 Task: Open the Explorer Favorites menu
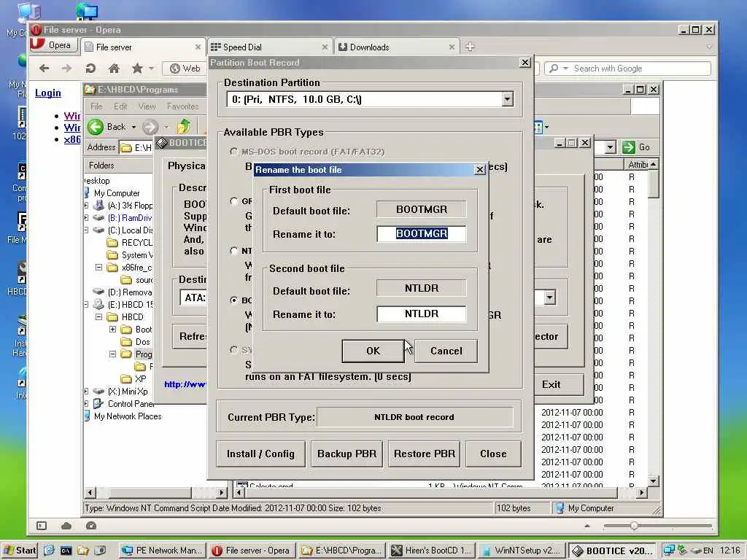[x=182, y=106]
